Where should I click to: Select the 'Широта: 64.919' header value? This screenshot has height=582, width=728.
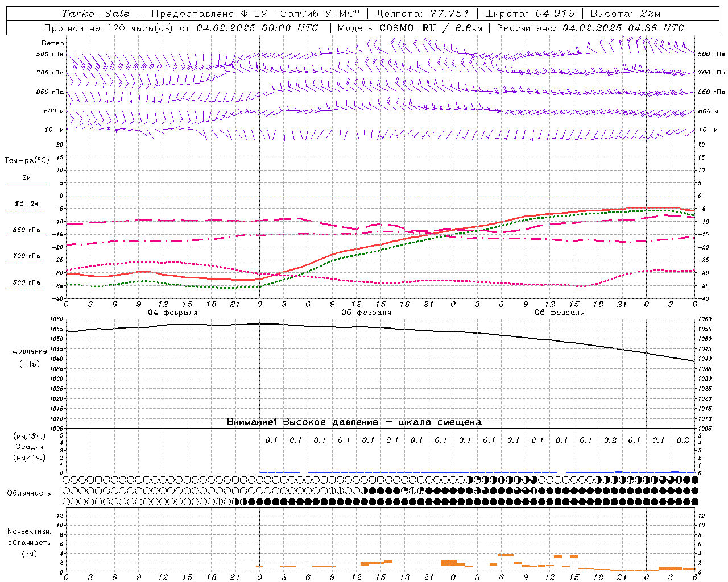click(530, 14)
